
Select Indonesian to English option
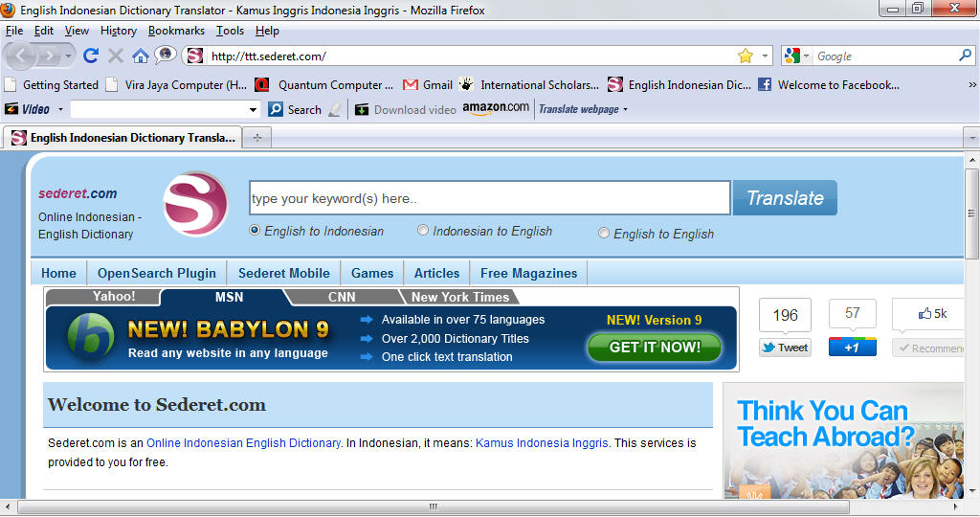(x=423, y=230)
